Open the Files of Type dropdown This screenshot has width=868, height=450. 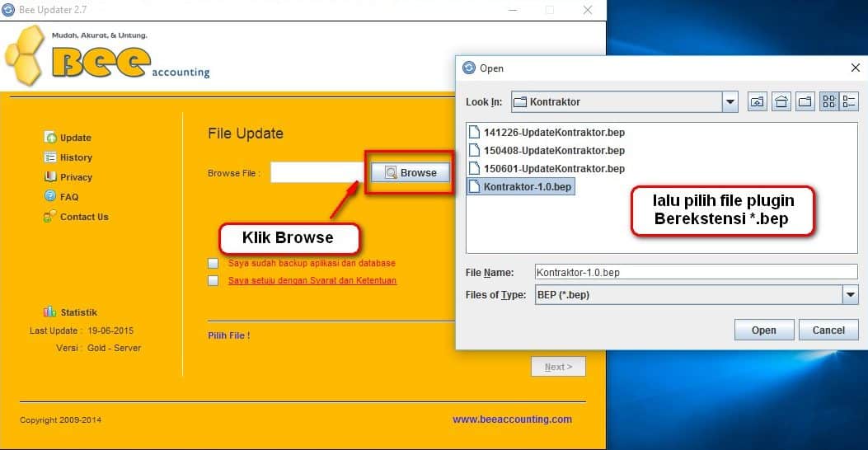[850, 295]
